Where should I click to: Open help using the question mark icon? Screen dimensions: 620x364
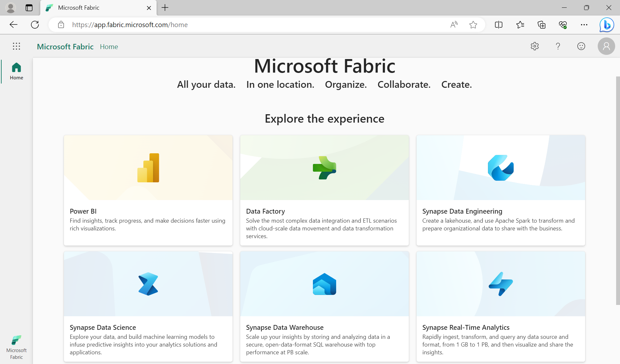pyautogui.click(x=558, y=46)
